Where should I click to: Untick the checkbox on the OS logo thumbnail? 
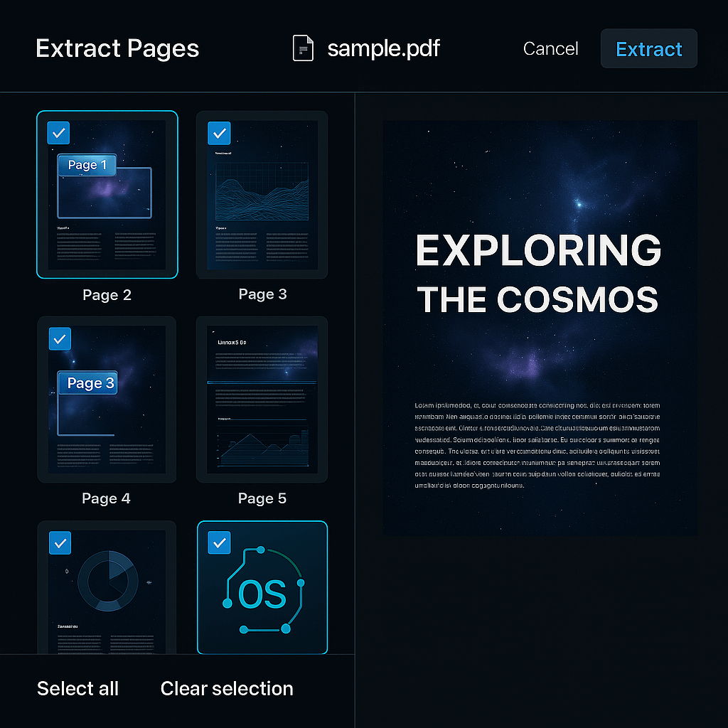(219, 543)
